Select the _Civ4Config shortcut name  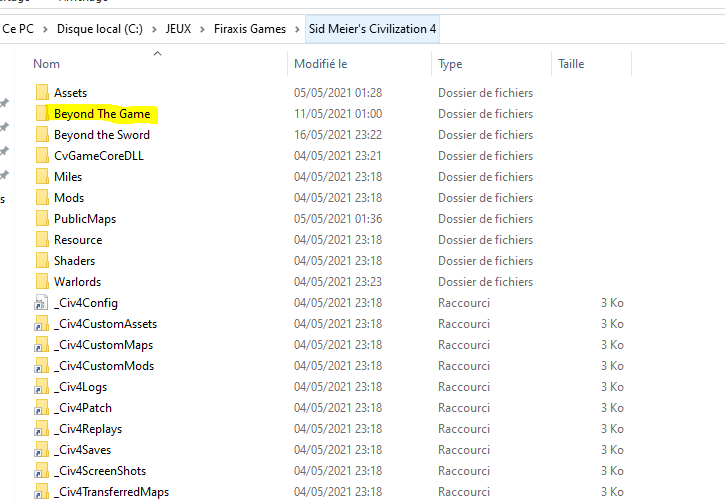pyautogui.click(x=86, y=303)
